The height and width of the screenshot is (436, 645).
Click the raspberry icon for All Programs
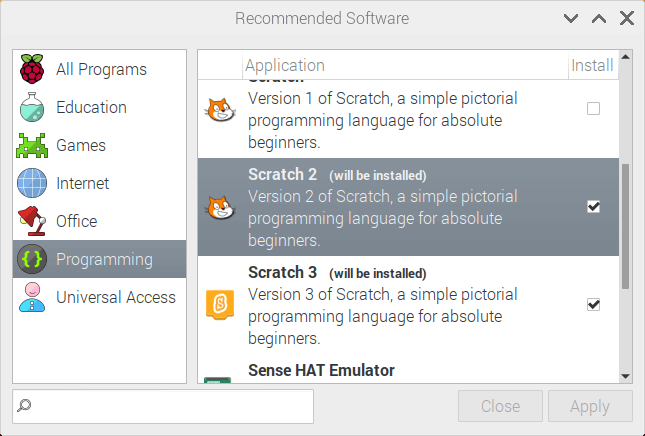tap(32, 69)
